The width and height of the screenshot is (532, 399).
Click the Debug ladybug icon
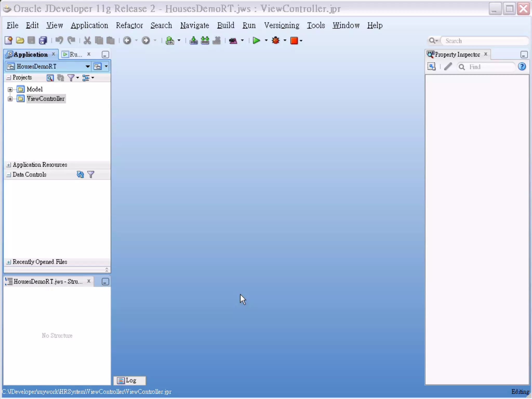[x=276, y=41]
